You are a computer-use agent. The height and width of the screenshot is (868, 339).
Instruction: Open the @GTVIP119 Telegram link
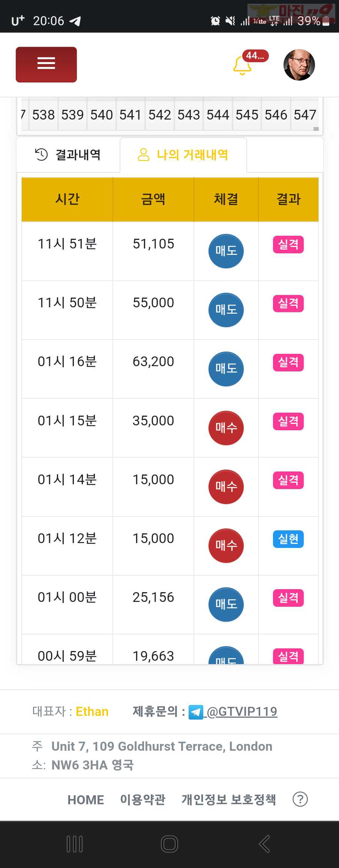click(242, 711)
